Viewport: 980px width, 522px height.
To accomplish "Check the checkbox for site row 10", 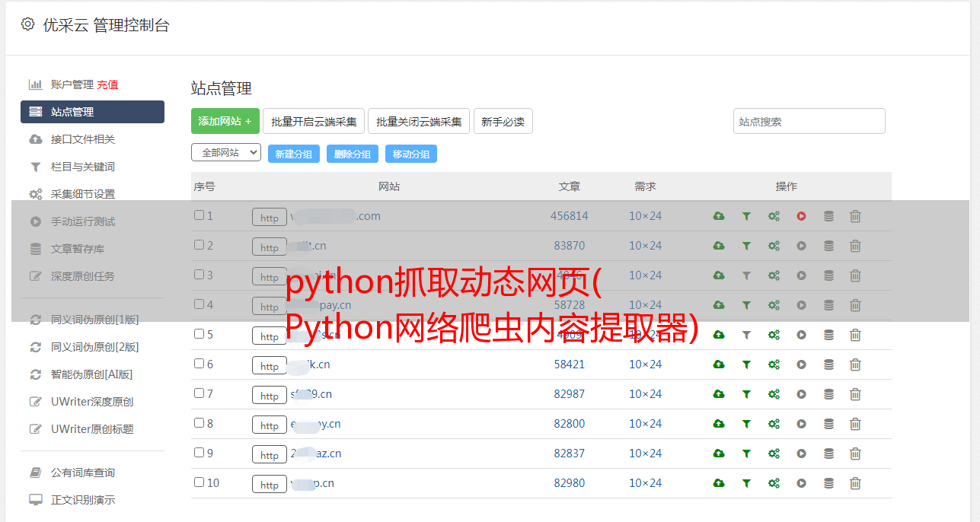I will 199,482.
